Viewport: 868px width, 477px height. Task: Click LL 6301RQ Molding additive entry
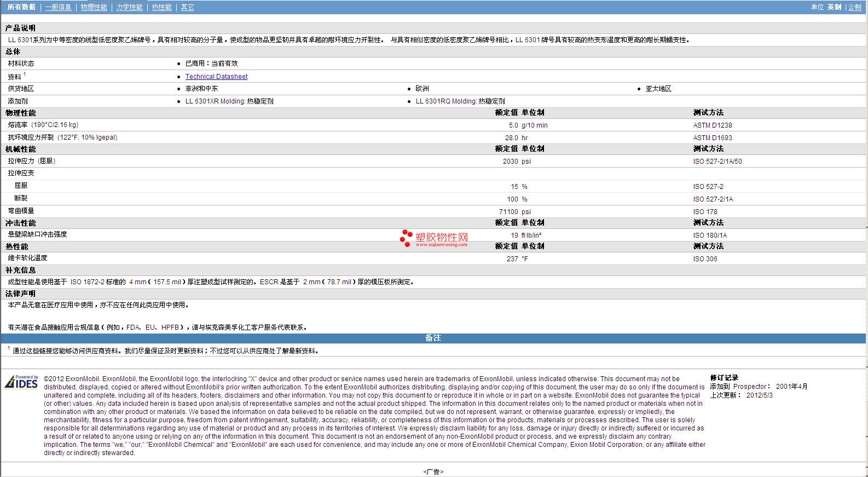tap(460, 101)
